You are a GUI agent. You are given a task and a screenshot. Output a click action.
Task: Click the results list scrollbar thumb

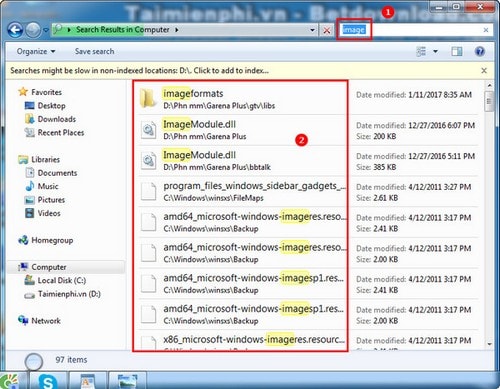489,101
